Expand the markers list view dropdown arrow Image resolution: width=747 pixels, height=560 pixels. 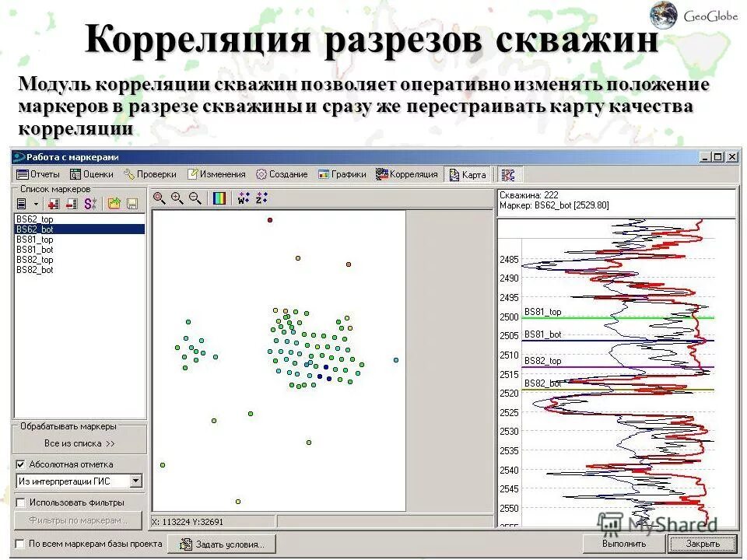point(35,203)
